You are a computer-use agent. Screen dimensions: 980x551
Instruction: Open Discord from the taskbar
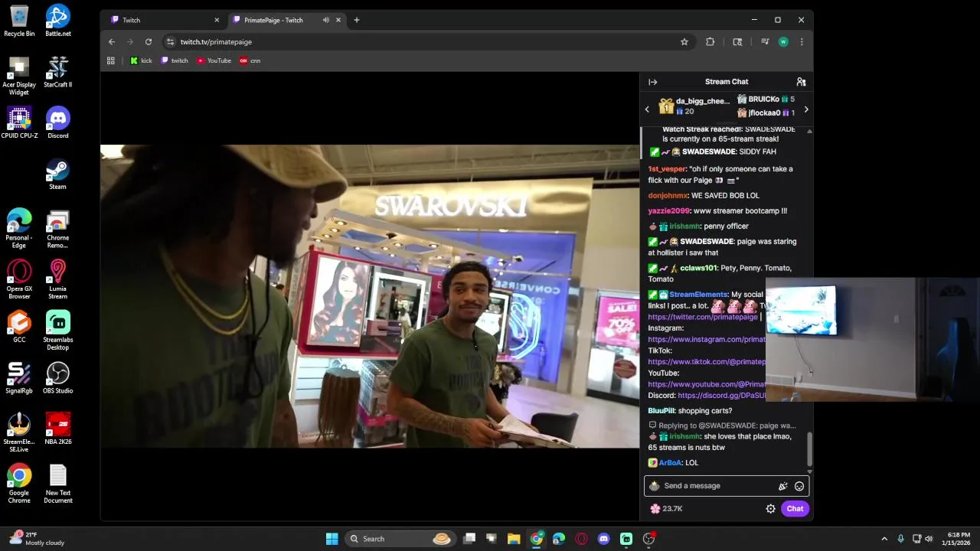(x=604, y=539)
